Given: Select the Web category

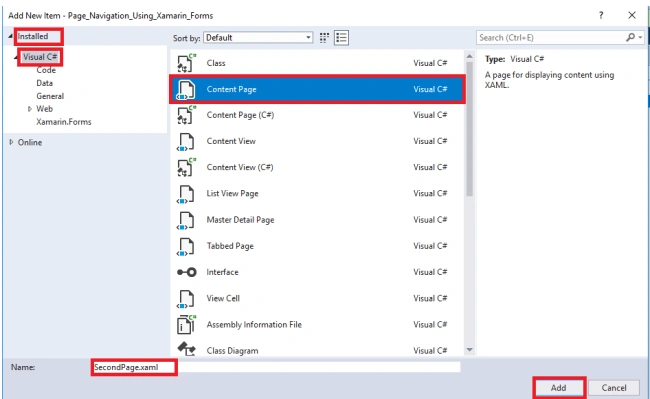Looking at the screenshot, I should coord(44,109).
